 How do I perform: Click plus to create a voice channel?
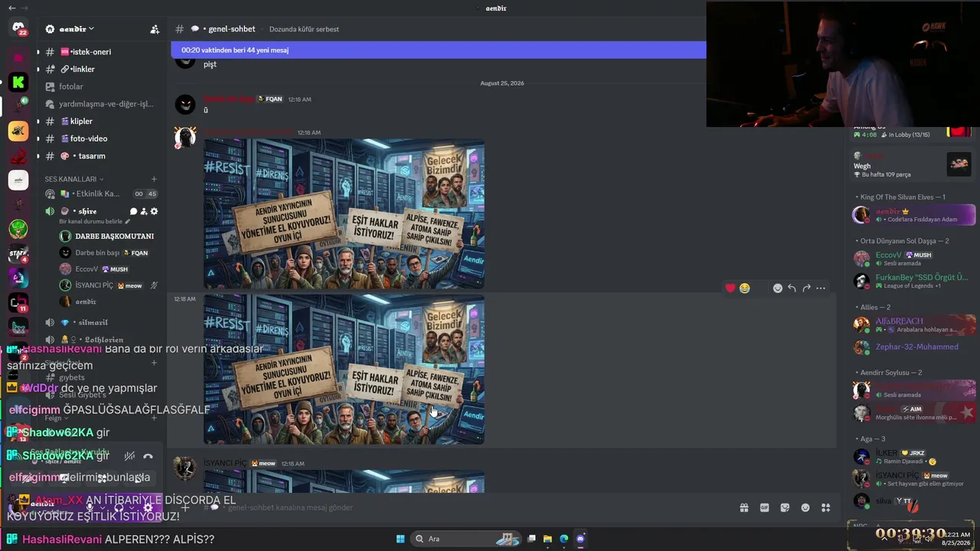pyautogui.click(x=154, y=179)
